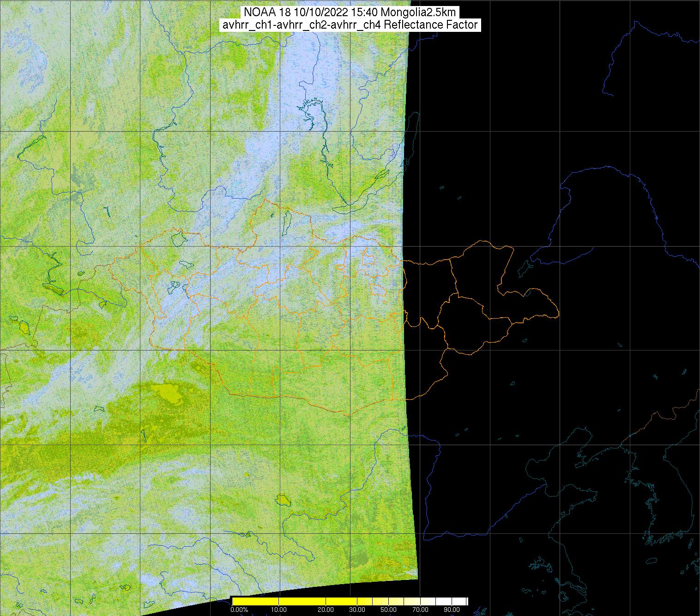Screen dimensions: 700x616
Task: Click the '10.00' color scale label
Action: 280,610
